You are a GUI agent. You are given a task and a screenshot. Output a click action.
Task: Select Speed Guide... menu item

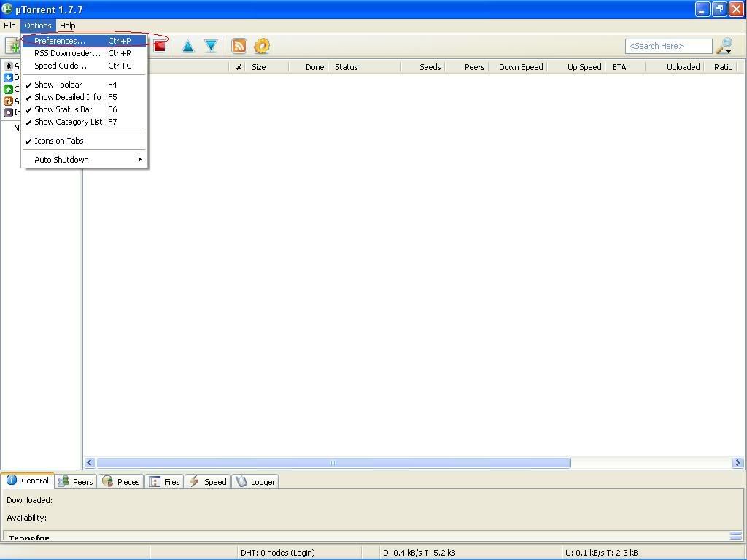[x=60, y=66]
